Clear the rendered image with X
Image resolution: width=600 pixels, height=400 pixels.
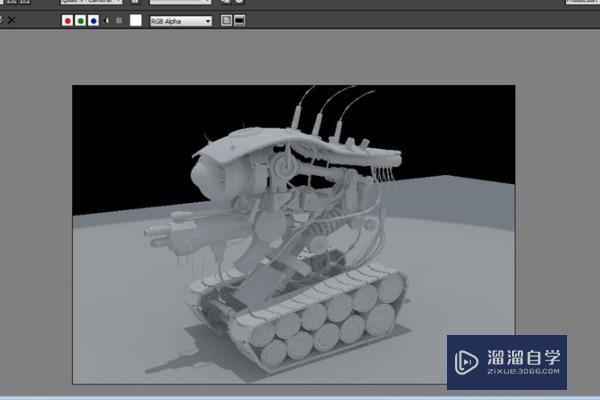click(x=11, y=20)
